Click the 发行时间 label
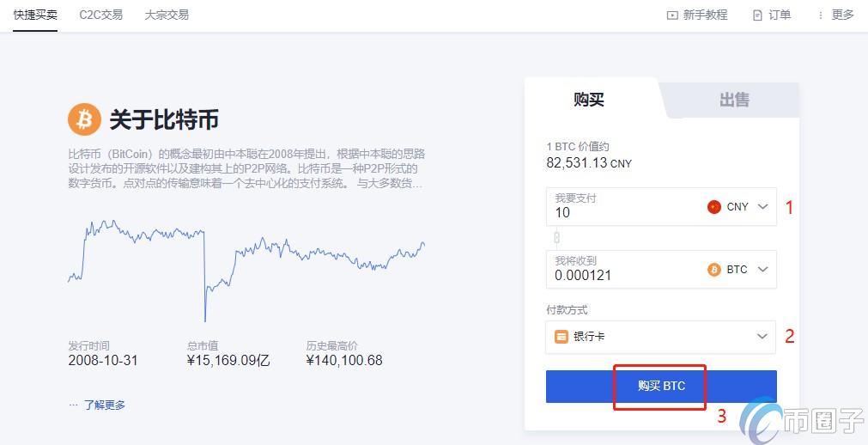The image size is (868, 445). pyautogui.click(x=88, y=346)
